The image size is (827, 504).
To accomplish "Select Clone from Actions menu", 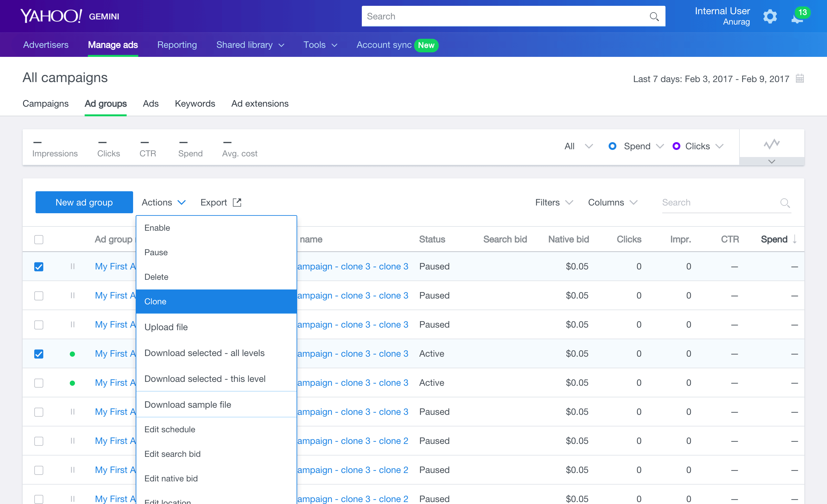I will click(x=155, y=301).
